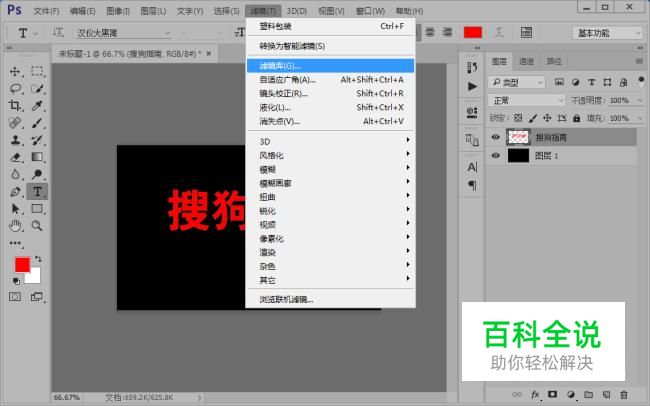This screenshot has height=406, width=650.
Task: Select the Lasso tool
Action: coord(15,88)
